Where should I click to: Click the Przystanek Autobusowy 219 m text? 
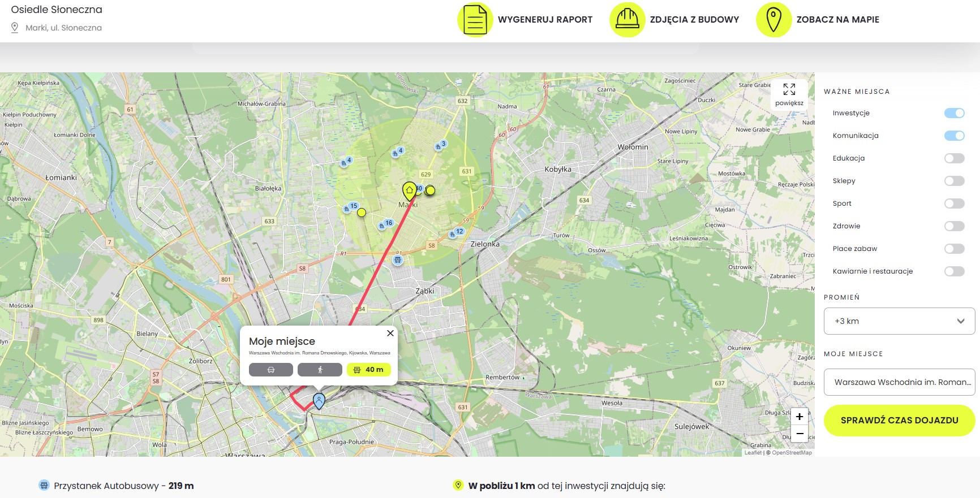pos(124,486)
